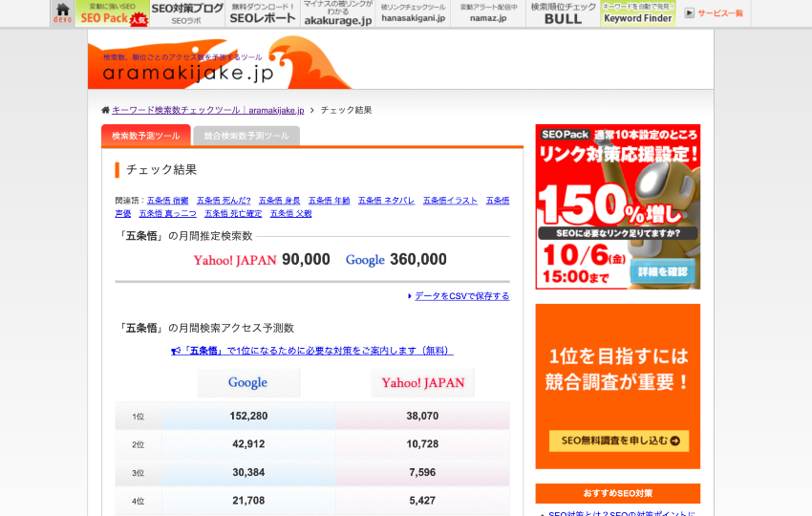Select Google 4位 value 21,708
The image size is (812, 516).
pos(248,501)
